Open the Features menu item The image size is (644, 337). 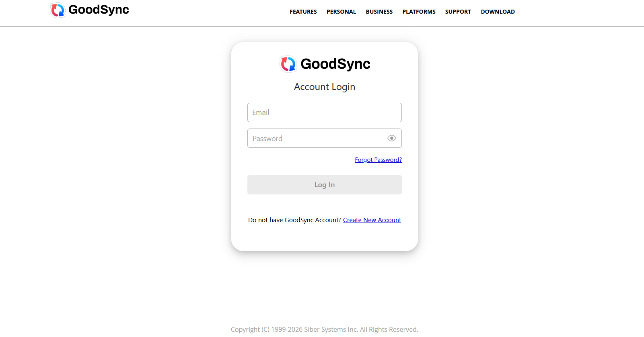coord(303,12)
